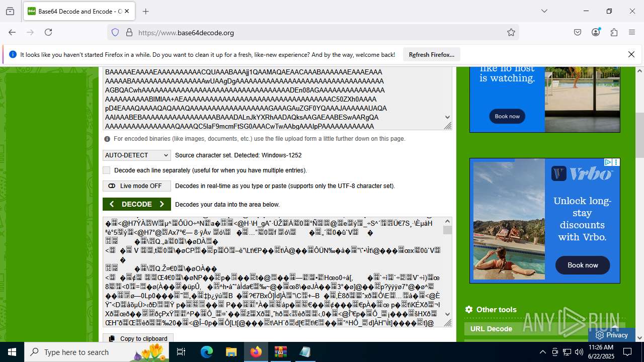Open the Windows Start menu
Screen dimensions: 644x362
[12, 352]
